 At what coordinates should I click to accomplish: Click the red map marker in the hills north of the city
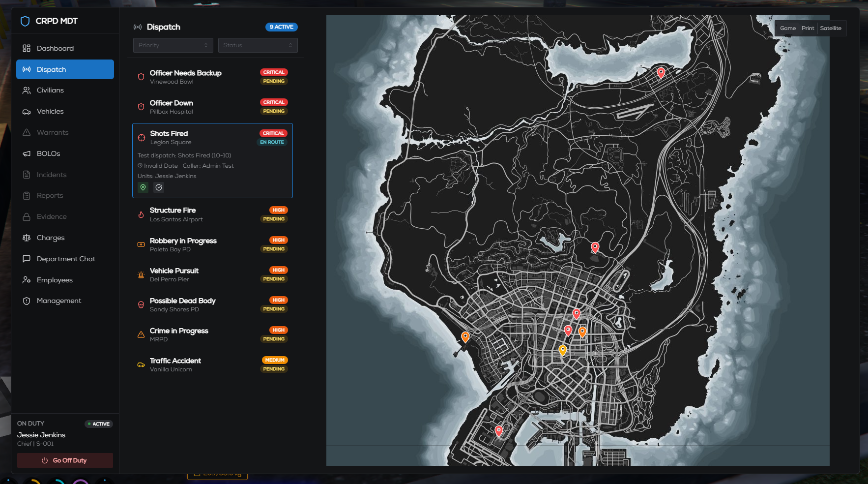pyautogui.click(x=595, y=247)
